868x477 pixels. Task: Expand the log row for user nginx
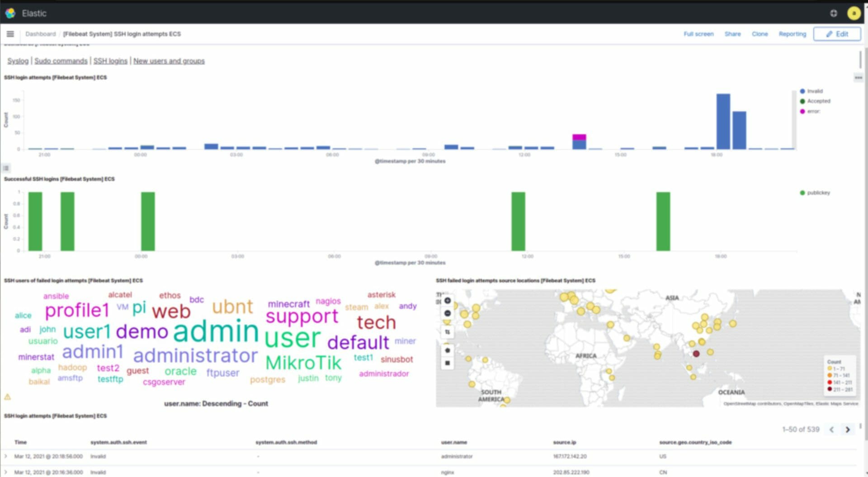click(6, 472)
